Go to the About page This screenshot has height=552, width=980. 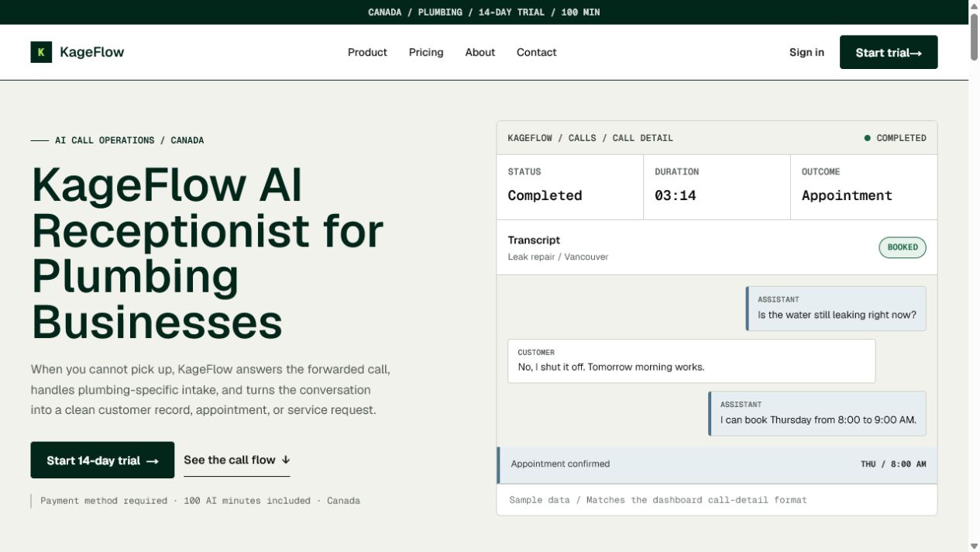click(480, 52)
